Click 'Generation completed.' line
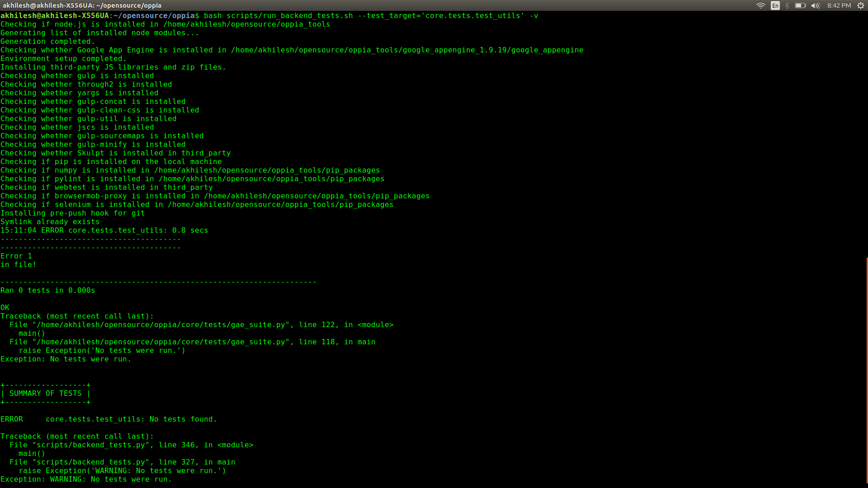868x488 pixels. [x=47, y=42]
